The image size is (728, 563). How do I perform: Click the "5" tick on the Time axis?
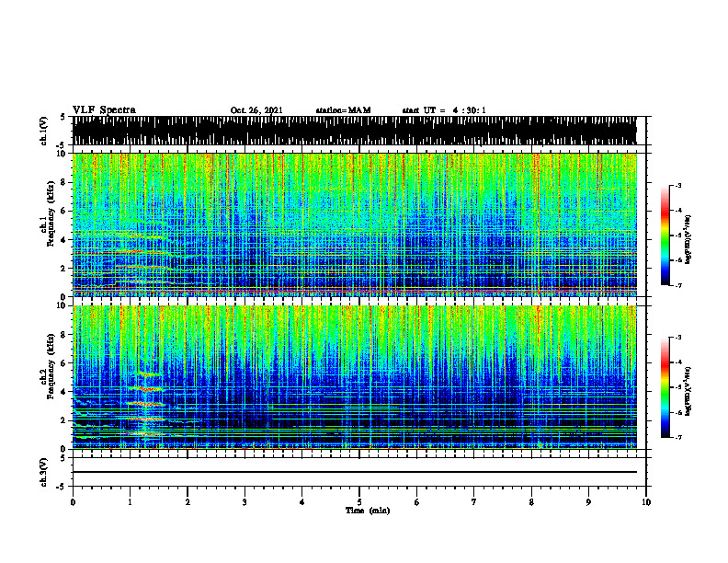tap(359, 502)
